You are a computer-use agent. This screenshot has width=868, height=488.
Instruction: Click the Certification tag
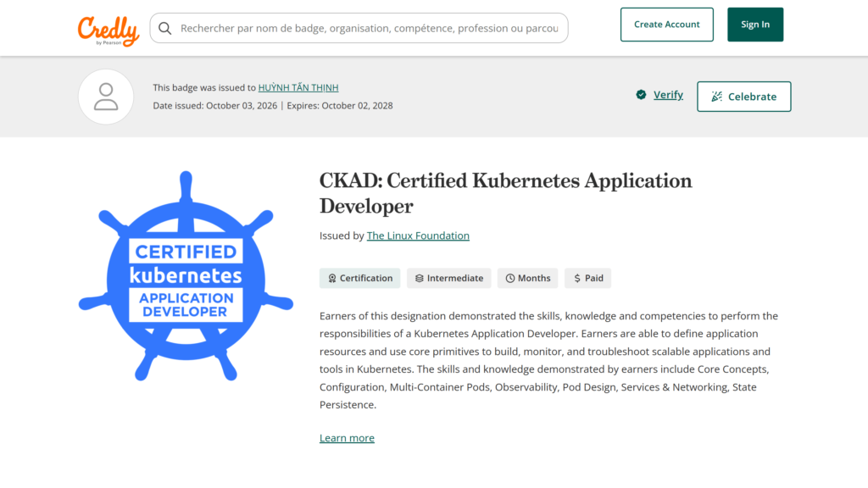[359, 278]
